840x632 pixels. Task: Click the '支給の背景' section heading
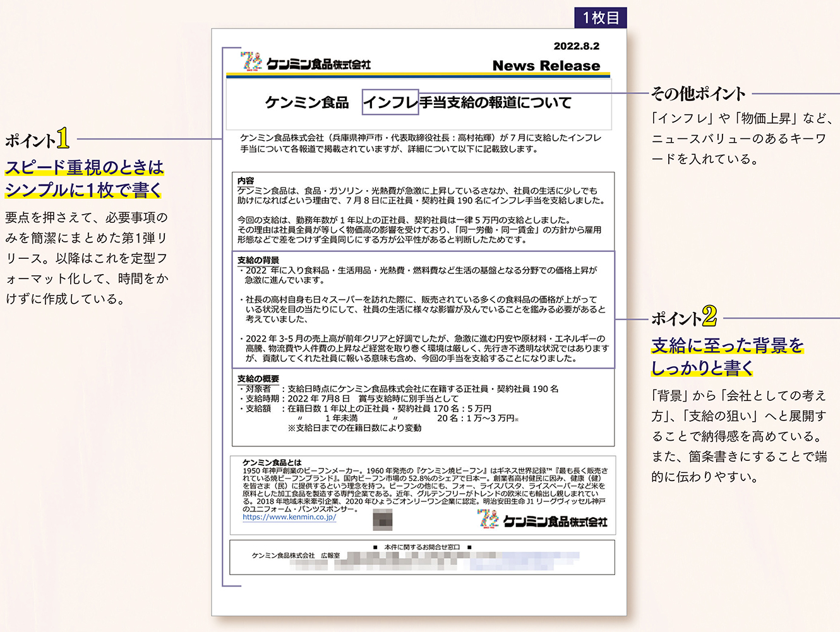coord(258,260)
